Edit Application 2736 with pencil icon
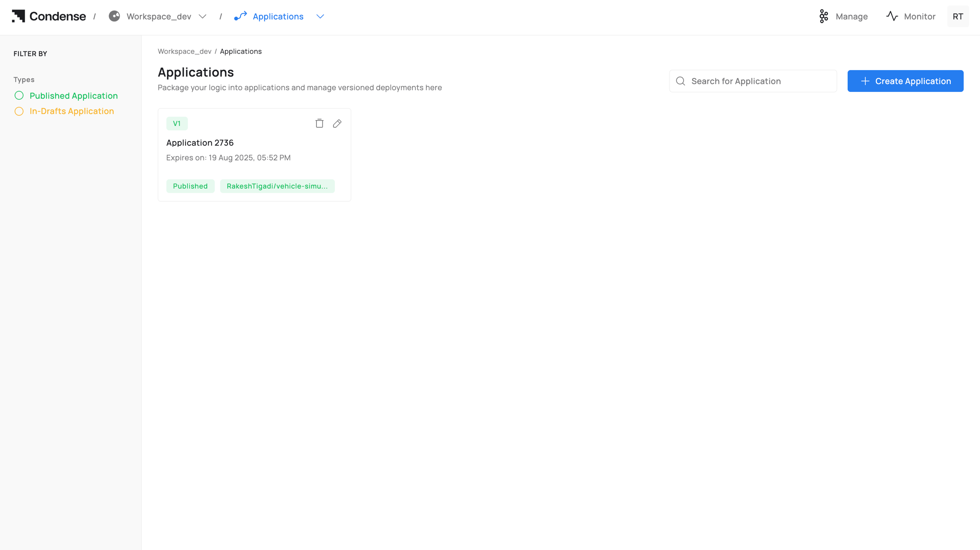 [x=337, y=123]
